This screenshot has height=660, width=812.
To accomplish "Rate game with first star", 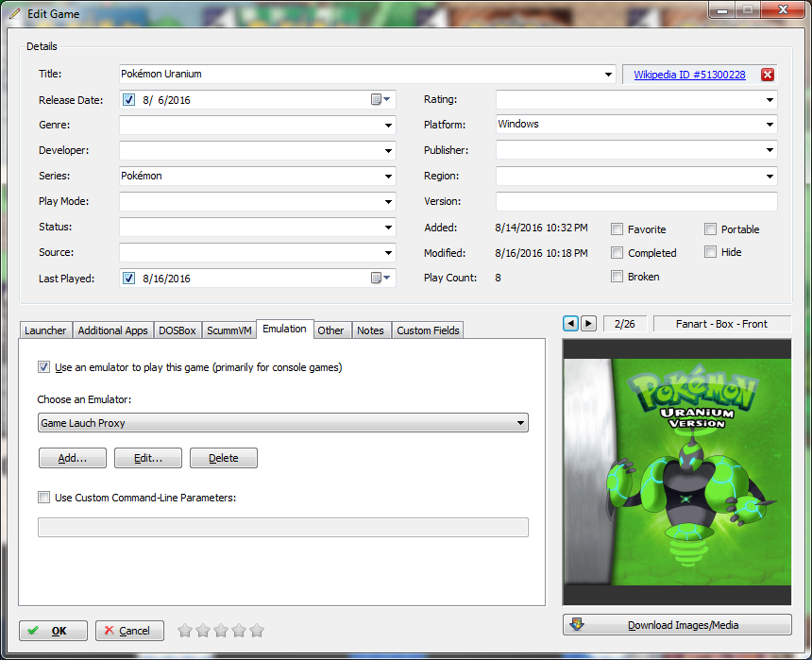I will pos(185,631).
